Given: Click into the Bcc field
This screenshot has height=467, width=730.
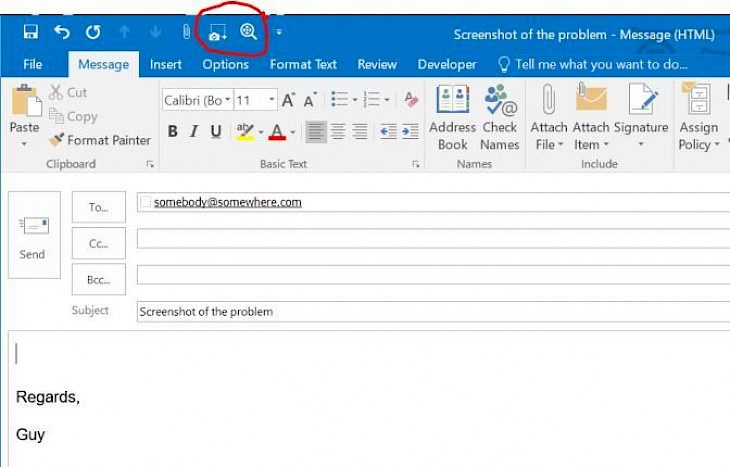Looking at the screenshot, I should point(433,275).
